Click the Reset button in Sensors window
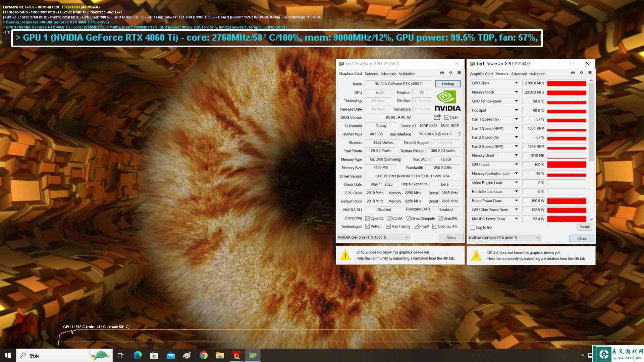 click(584, 227)
